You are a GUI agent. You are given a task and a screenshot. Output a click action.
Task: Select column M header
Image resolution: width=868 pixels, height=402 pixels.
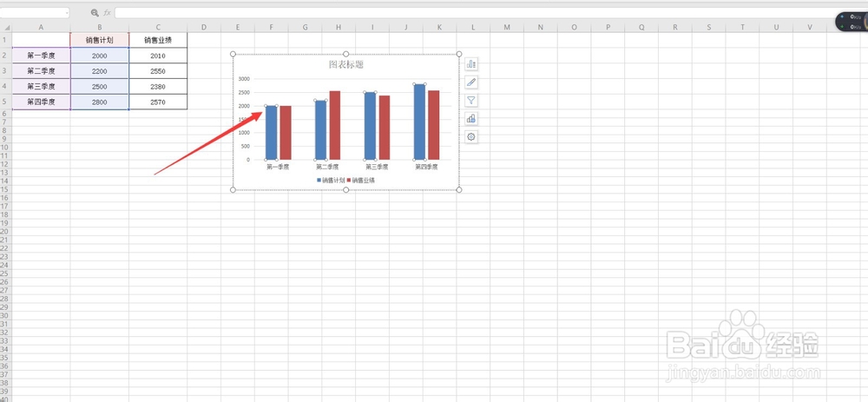point(507,27)
